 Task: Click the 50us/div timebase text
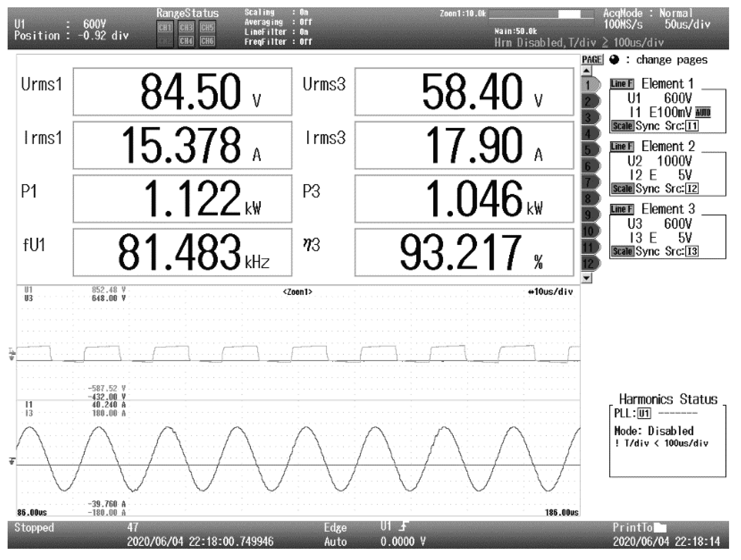coord(688,25)
